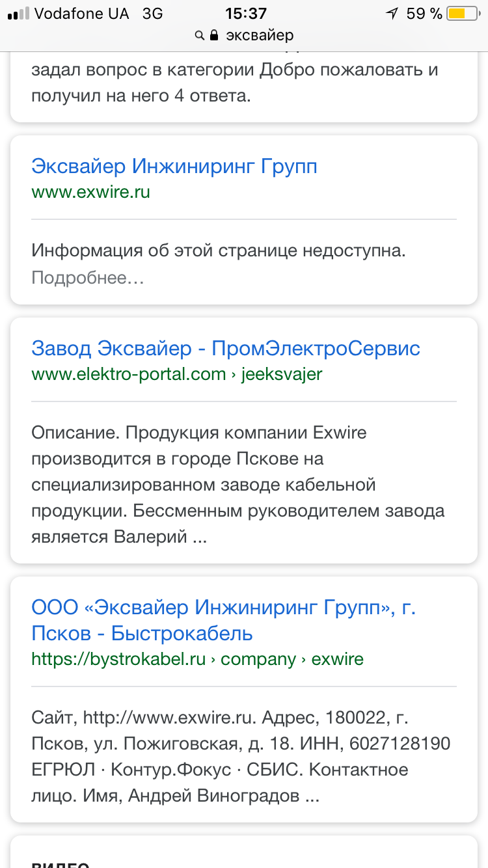This screenshot has height=868, width=488.
Task: Tap the search magnifier icon in address bar
Action: click(200, 36)
